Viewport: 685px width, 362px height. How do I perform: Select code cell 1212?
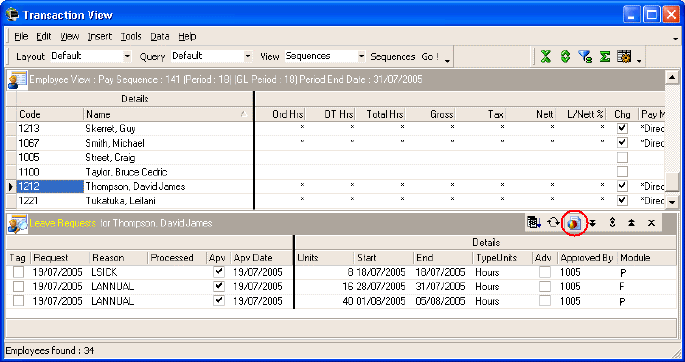coord(50,186)
